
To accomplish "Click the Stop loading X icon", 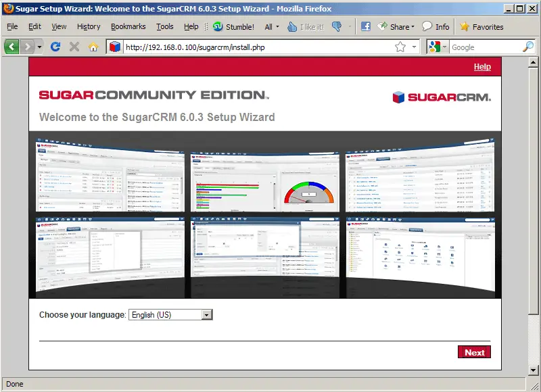I will 74,47.
